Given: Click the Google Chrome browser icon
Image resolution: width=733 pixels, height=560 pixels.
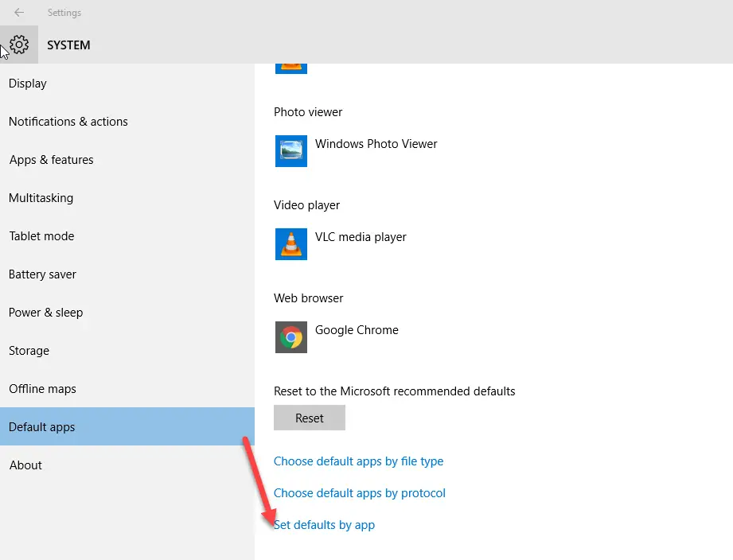Looking at the screenshot, I should tap(290, 337).
